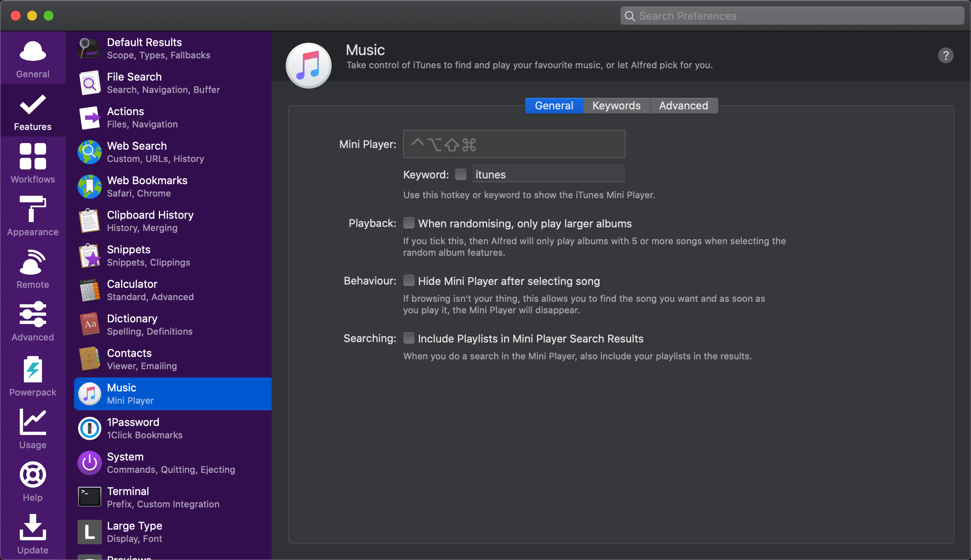Image resolution: width=971 pixels, height=560 pixels.
Task: Select the Actions feature icon
Action: point(90,118)
